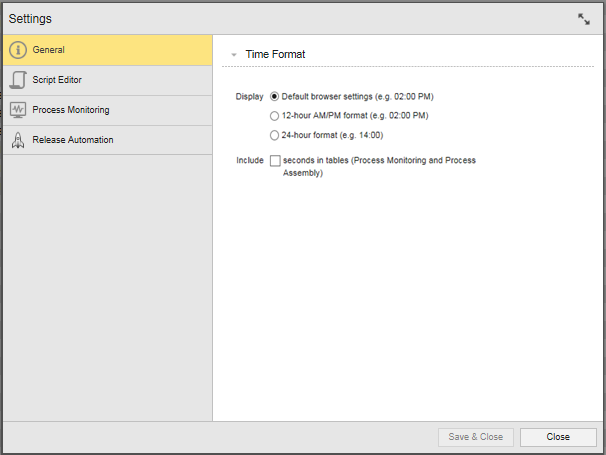Click the 12-hour AM/PM format label

click(x=355, y=116)
